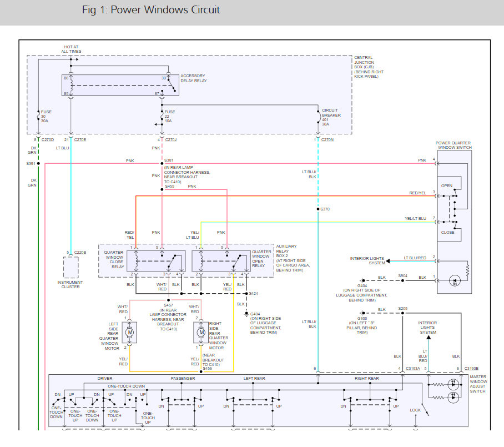Click the 'ACCESSORY DELAY RELAY' label
The height and width of the screenshot is (447, 504).
(x=194, y=78)
